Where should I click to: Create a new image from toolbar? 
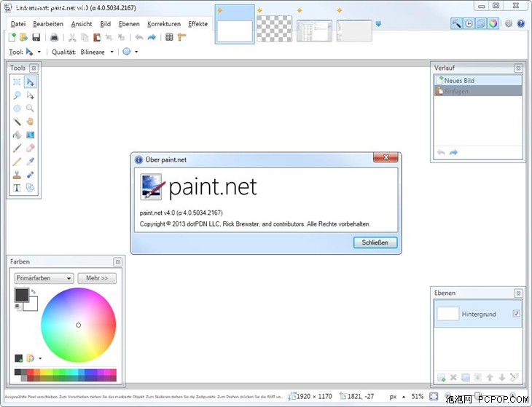tap(12, 37)
